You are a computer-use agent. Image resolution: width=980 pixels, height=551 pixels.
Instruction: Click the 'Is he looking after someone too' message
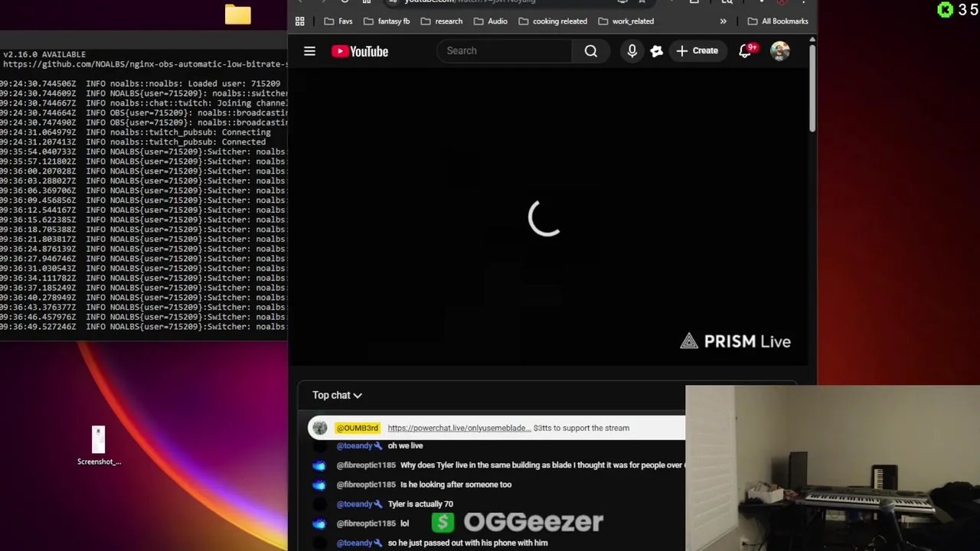[x=456, y=484]
